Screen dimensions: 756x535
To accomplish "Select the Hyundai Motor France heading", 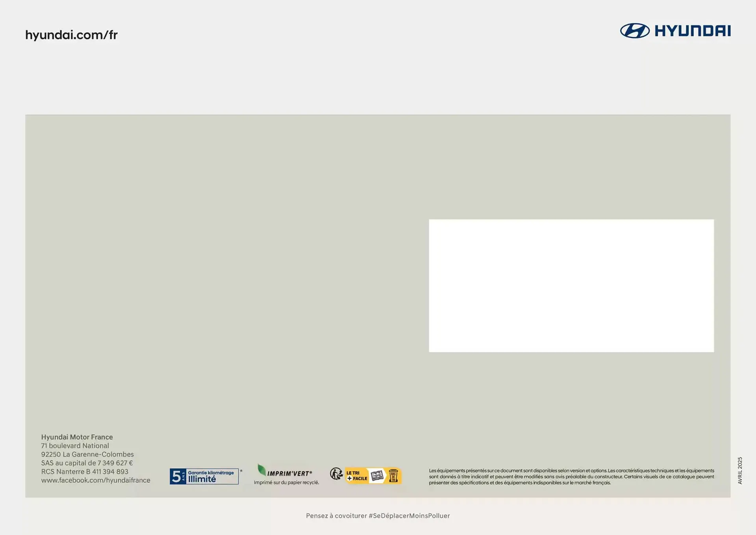I will pyautogui.click(x=77, y=437).
